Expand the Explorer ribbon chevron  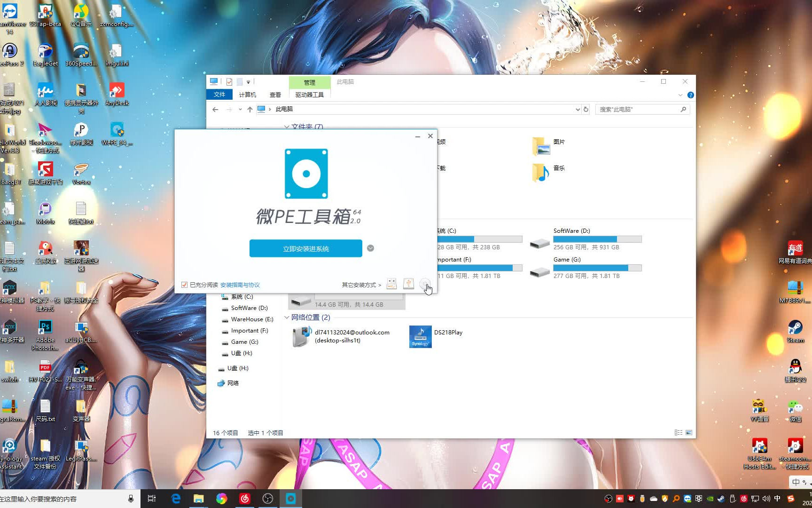click(680, 95)
